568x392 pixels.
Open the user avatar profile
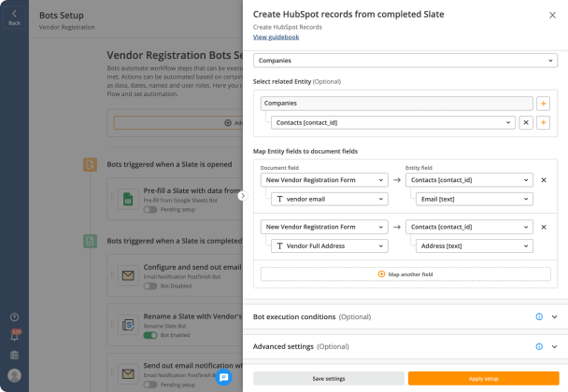(x=15, y=375)
